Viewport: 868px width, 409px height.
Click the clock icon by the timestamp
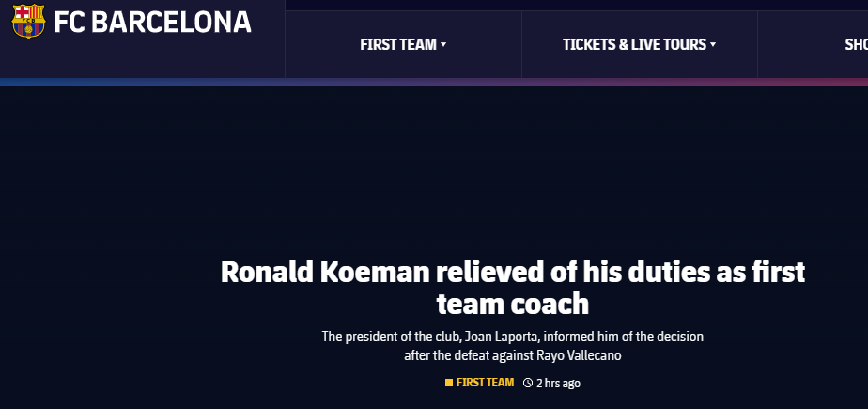pyautogui.click(x=528, y=383)
